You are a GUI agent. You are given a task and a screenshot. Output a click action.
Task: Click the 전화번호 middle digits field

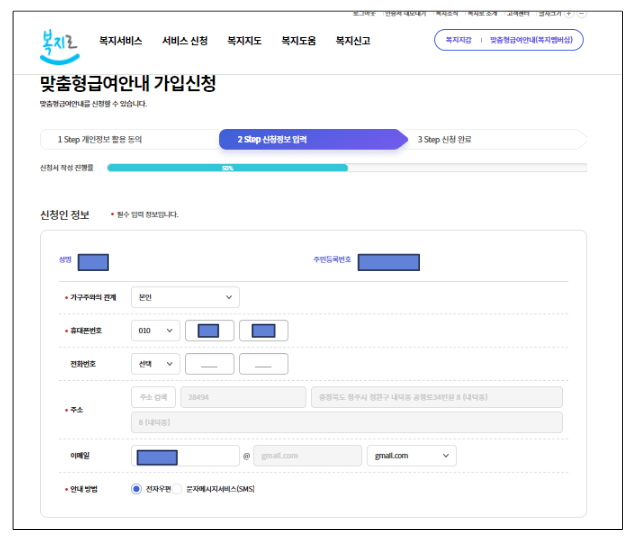click(209, 364)
